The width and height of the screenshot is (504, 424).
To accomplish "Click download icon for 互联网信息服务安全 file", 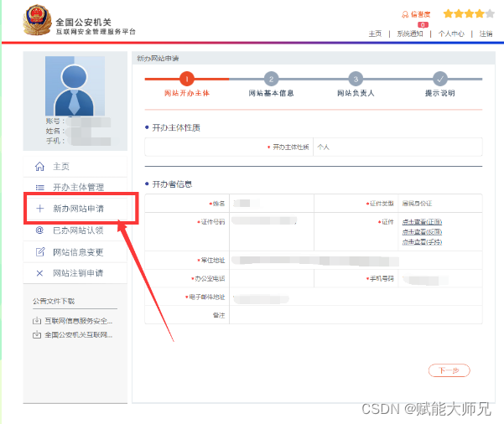I will (37, 321).
